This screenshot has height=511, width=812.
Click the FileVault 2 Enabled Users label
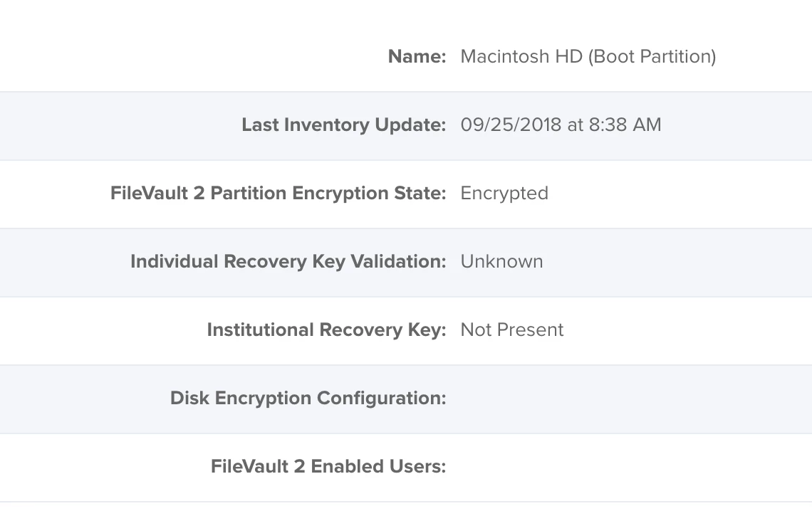pos(328,466)
